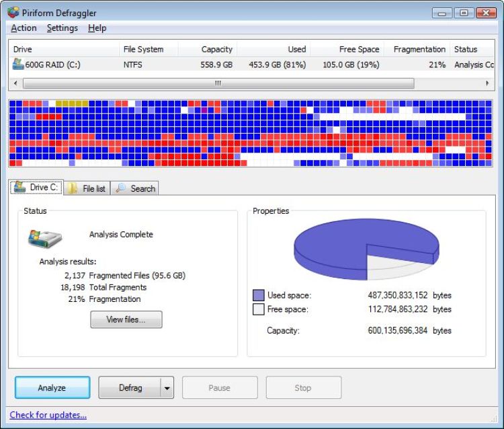Click the disk usage pie chart
The height and width of the screenshot is (429, 504).
366,249
